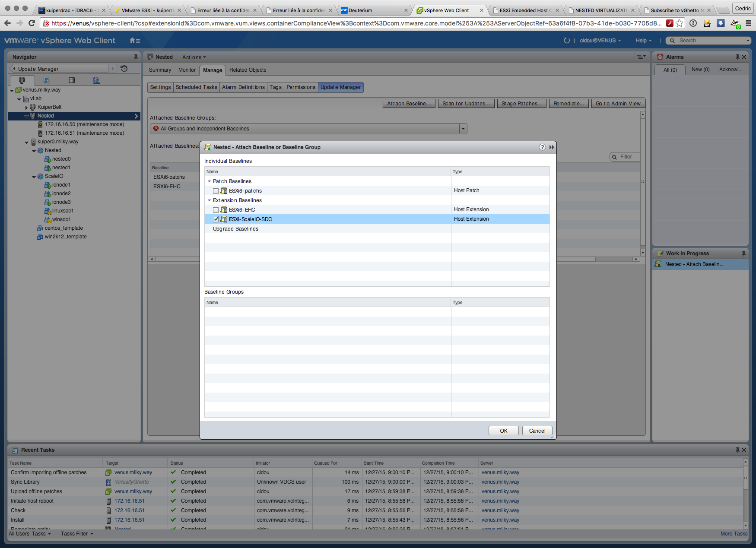Viewport: 756px width, 548px height.
Task: Confirm the dialog with OK
Action: pos(503,431)
